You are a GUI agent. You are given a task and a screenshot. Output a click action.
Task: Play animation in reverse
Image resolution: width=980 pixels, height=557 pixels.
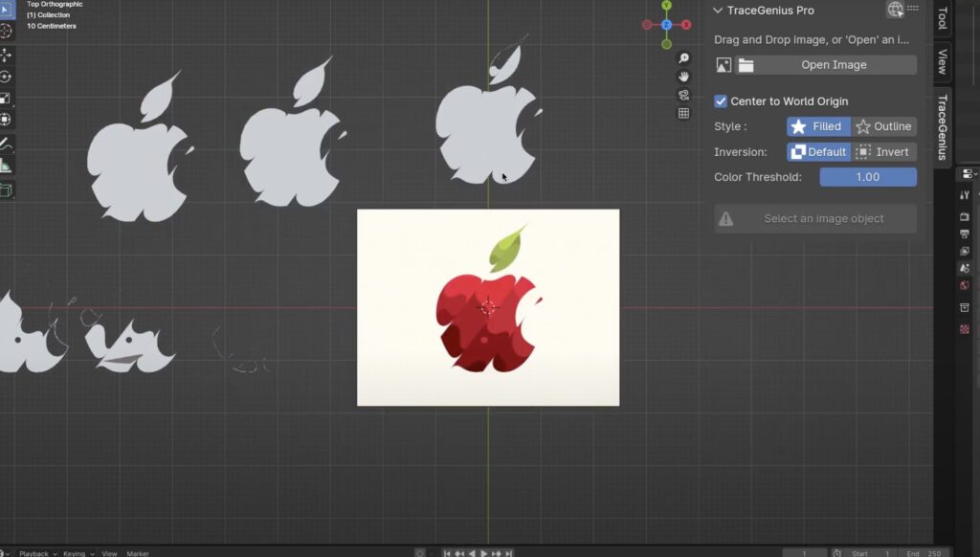[472, 553]
